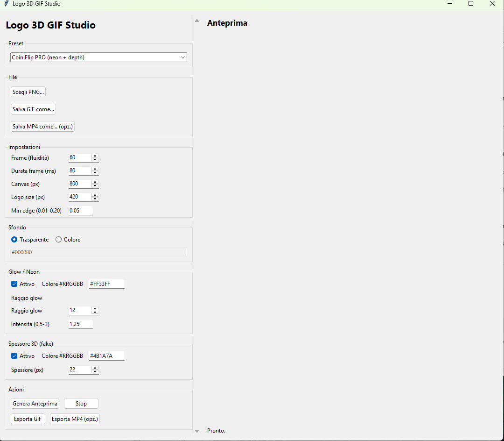Decrease Raggio glow with down arrow
The height and width of the screenshot is (441, 504).
coord(95,313)
